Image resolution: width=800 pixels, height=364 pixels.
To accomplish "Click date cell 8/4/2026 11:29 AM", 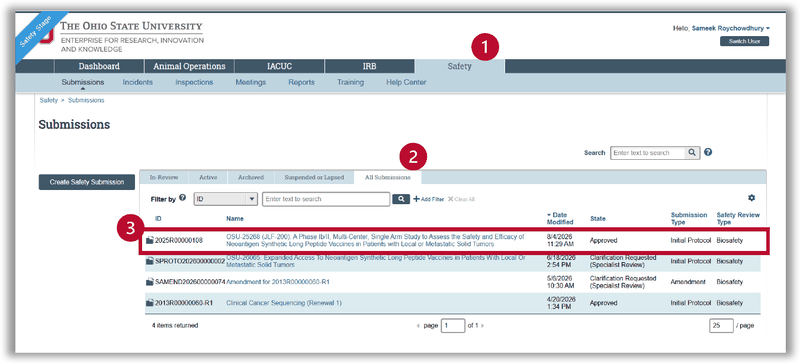I will 559,240.
